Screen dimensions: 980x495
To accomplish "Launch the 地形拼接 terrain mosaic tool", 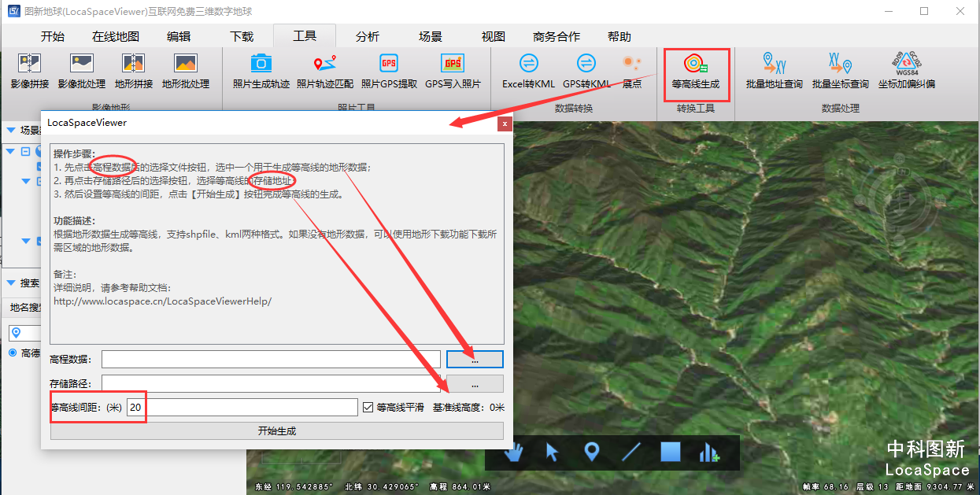I will point(134,71).
